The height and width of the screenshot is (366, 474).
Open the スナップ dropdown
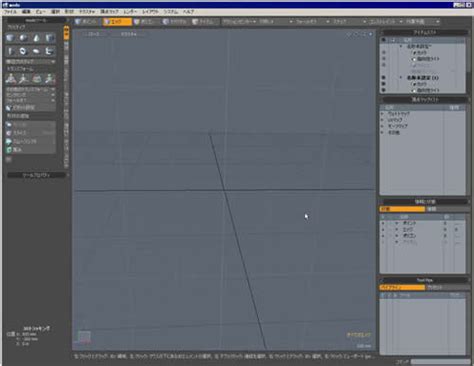pyautogui.click(x=349, y=22)
